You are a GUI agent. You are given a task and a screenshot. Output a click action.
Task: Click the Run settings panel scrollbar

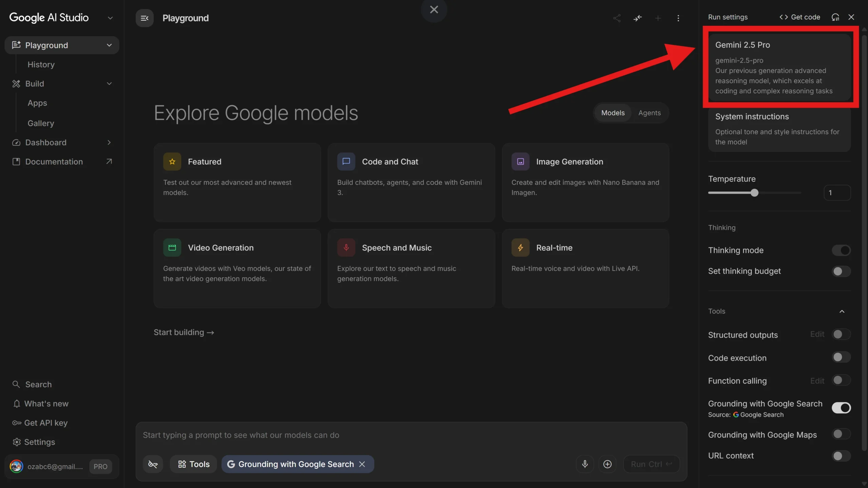[x=864, y=243]
